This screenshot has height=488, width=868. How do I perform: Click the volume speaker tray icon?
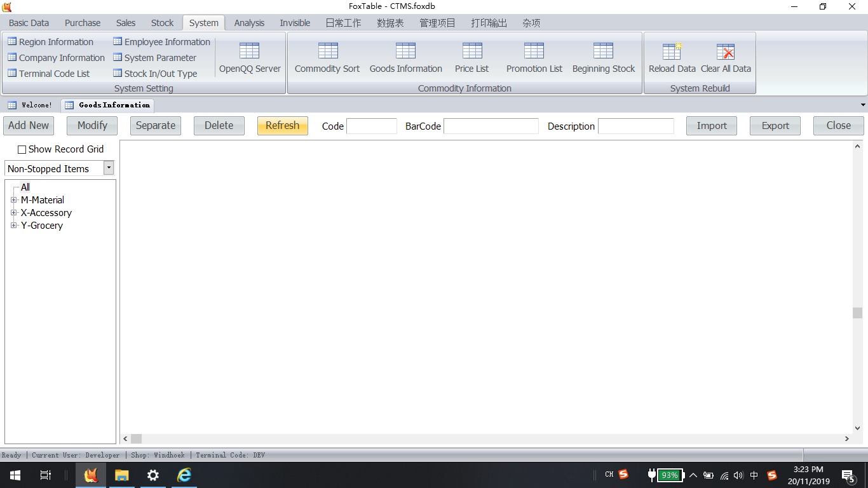[738, 475]
